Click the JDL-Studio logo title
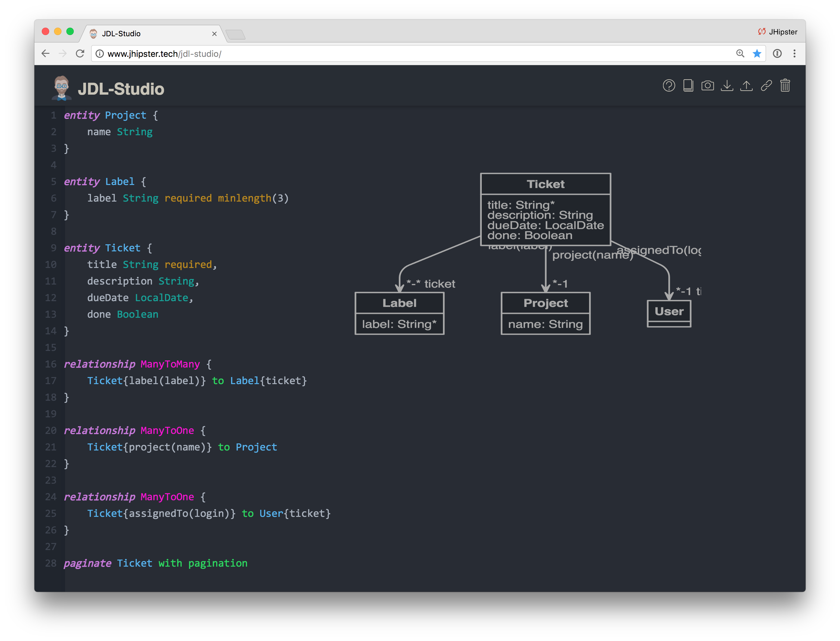The height and width of the screenshot is (641, 840). coord(120,89)
